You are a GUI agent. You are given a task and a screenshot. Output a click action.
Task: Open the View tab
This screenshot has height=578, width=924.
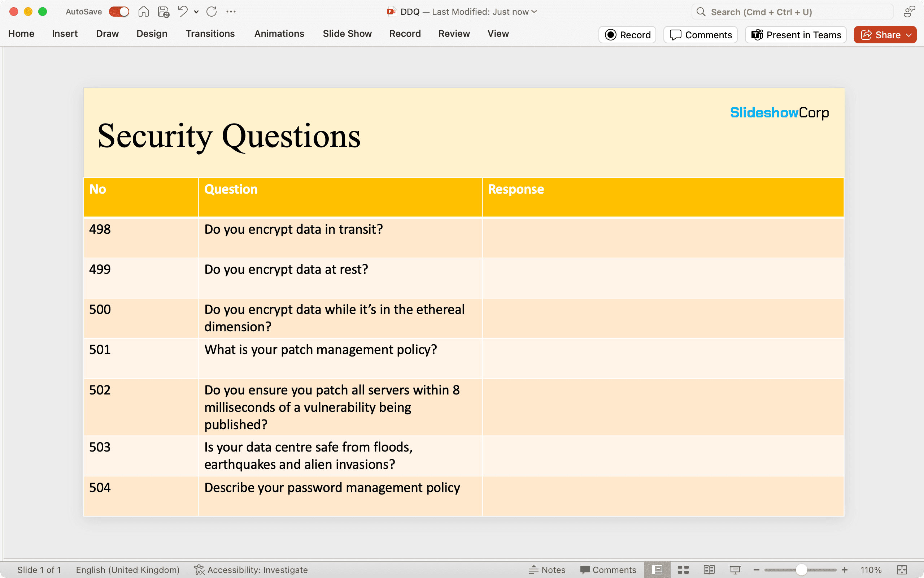(498, 34)
